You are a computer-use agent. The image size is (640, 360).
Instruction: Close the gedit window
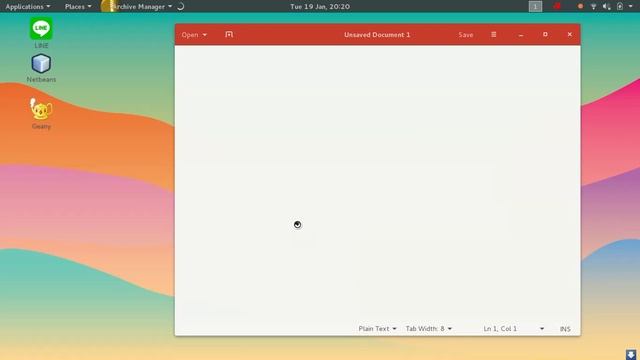[x=570, y=34]
